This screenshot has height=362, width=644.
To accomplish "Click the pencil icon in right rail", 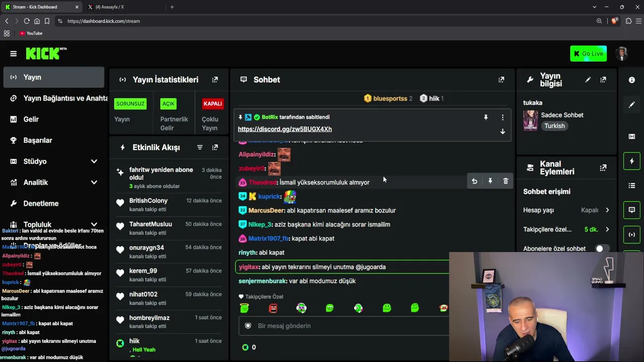I will [x=632, y=105].
